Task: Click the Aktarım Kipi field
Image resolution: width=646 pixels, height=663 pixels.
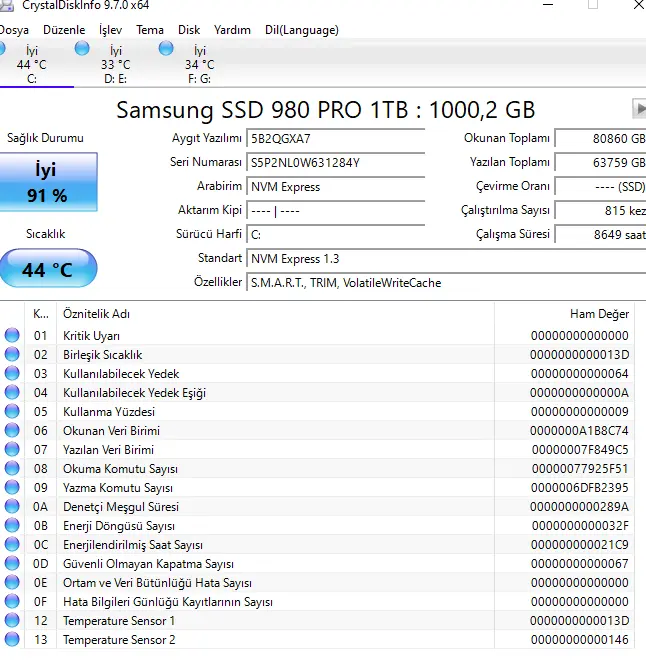Action: 336,211
